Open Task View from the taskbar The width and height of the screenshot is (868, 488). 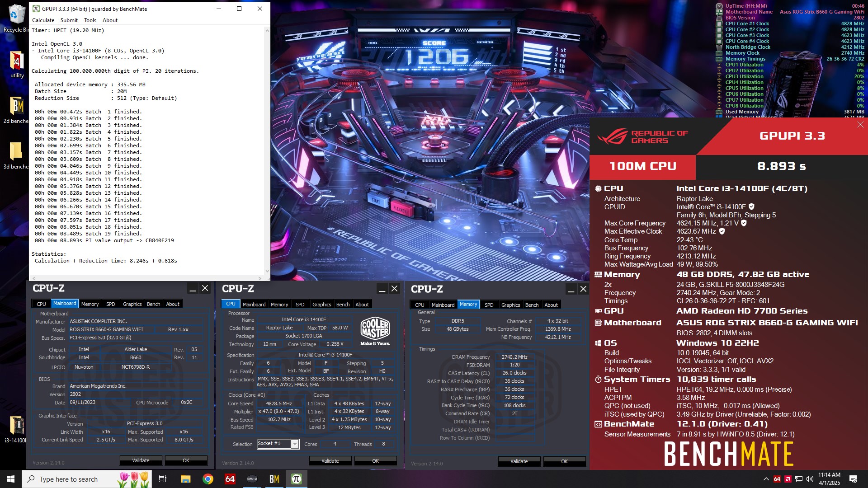[x=163, y=479]
